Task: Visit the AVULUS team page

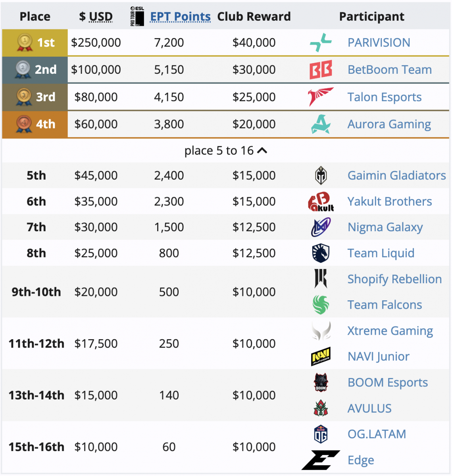Action: [x=369, y=408]
